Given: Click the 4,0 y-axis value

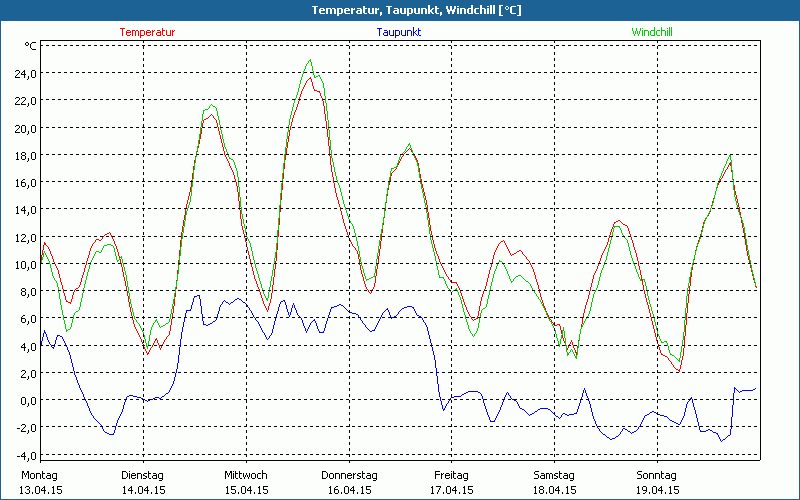Looking at the screenshot, I should coord(28,346).
